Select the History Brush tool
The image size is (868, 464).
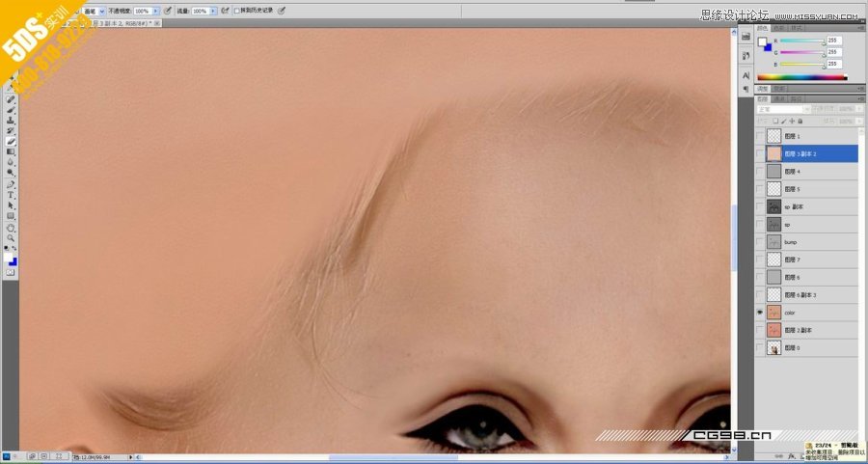point(11,130)
